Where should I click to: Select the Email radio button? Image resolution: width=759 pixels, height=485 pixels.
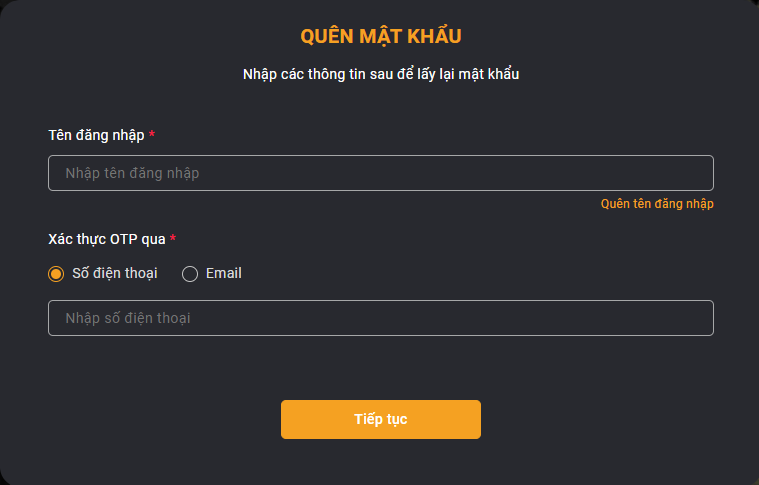(190, 274)
